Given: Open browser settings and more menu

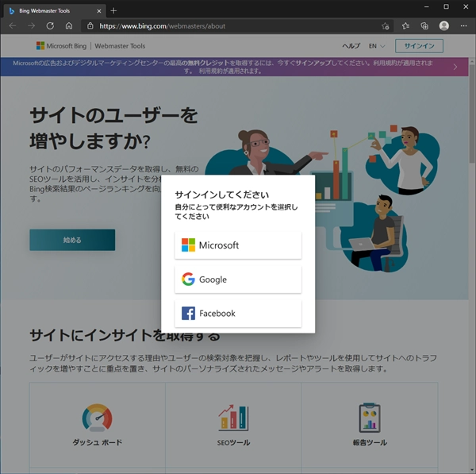Looking at the screenshot, I should click(463, 26).
